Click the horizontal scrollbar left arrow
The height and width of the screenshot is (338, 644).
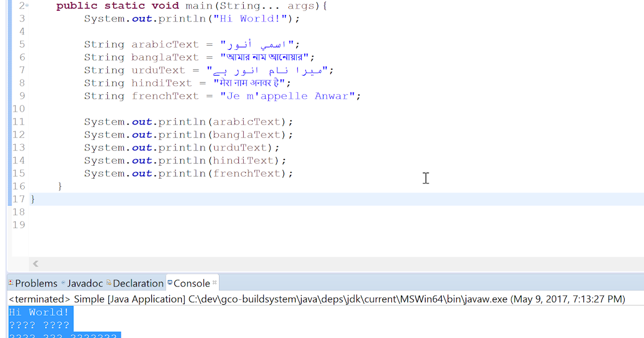pos(35,263)
